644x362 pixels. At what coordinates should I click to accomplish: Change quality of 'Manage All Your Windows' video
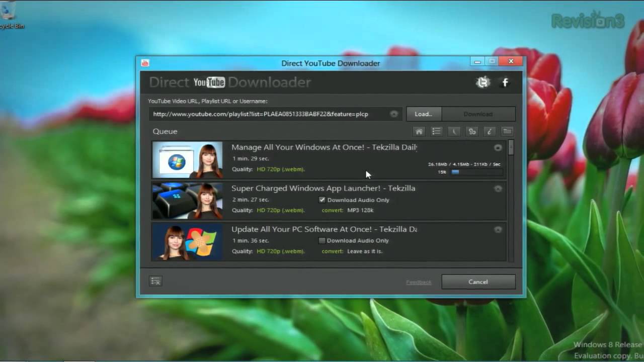coord(280,169)
